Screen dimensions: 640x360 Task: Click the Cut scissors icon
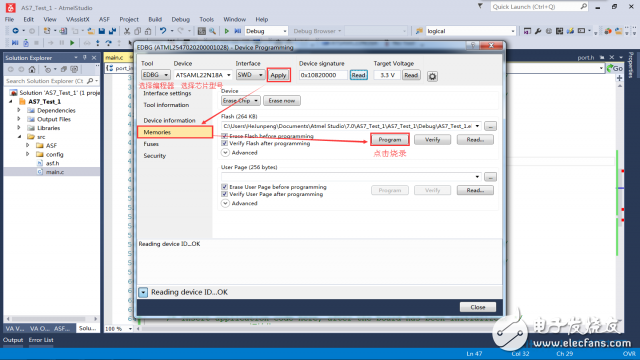[x=127, y=31]
